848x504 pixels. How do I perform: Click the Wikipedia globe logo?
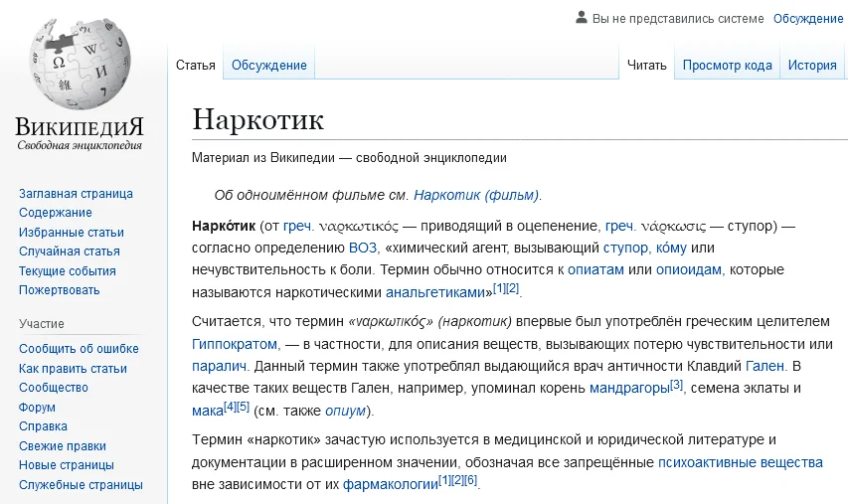(80, 64)
